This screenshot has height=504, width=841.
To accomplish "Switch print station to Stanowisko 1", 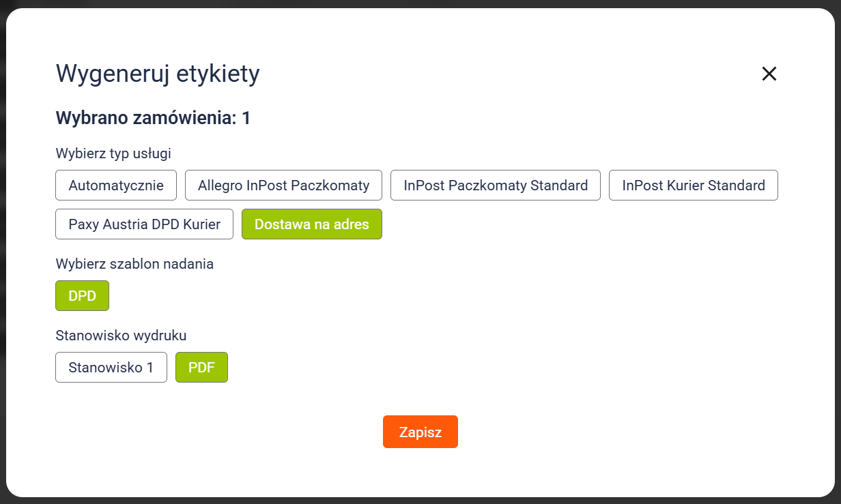I will pyautogui.click(x=111, y=368).
